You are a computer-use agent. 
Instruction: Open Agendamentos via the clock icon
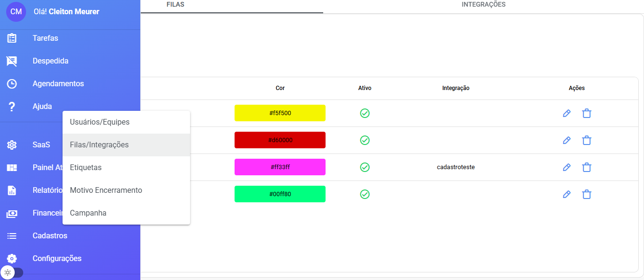pyautogui.click(x=12, y=84)
